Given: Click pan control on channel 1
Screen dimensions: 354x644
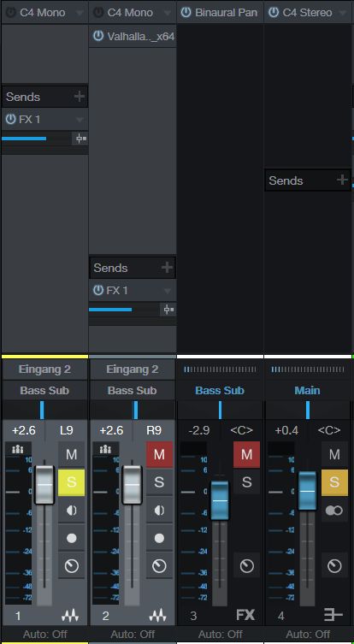Looking at the screenshot, I should pos(44,410).
